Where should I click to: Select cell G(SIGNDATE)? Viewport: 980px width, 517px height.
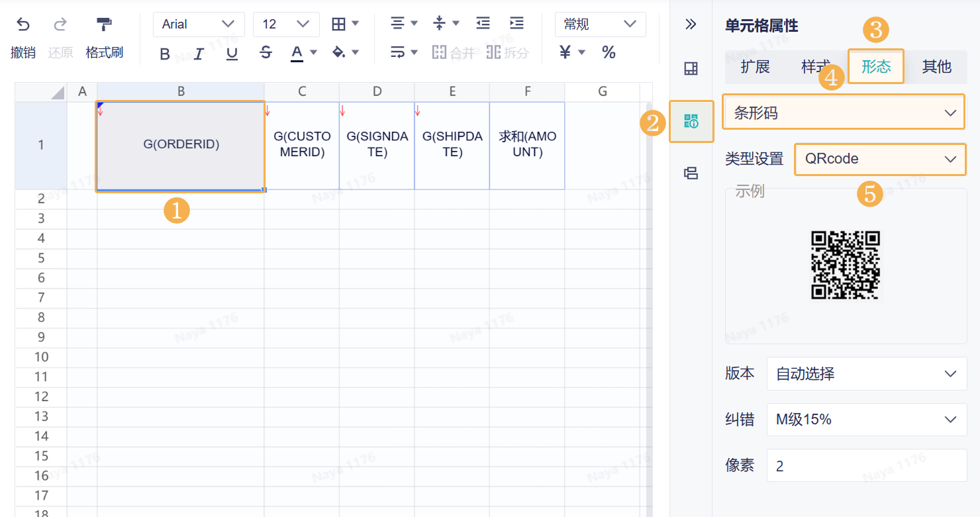coord(377,146)
